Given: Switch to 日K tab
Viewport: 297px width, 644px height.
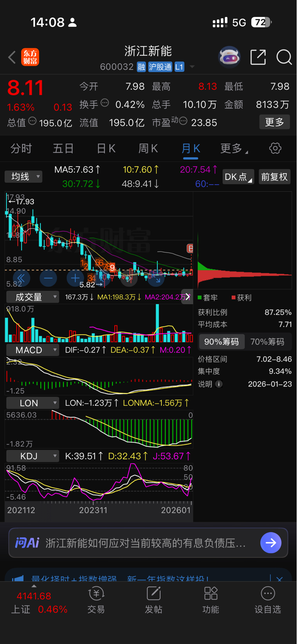Looking at the screenshot, I should pos(106,149).
